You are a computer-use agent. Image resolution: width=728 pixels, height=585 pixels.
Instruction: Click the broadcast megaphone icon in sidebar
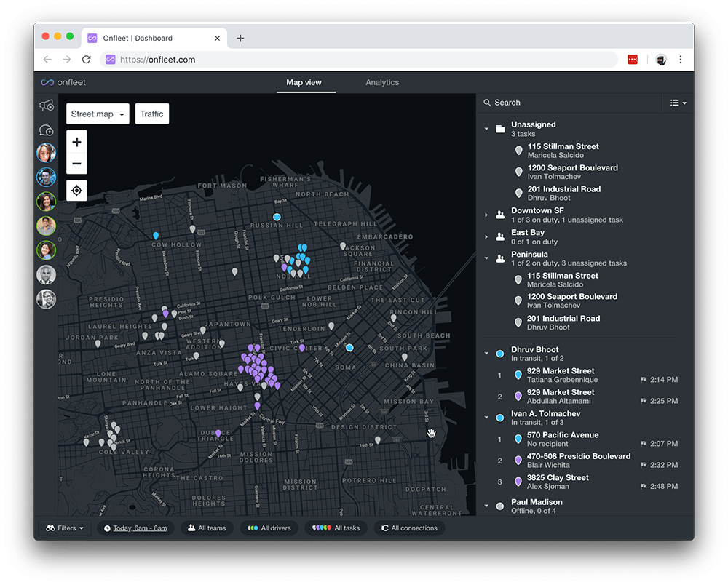coord(46,106)
